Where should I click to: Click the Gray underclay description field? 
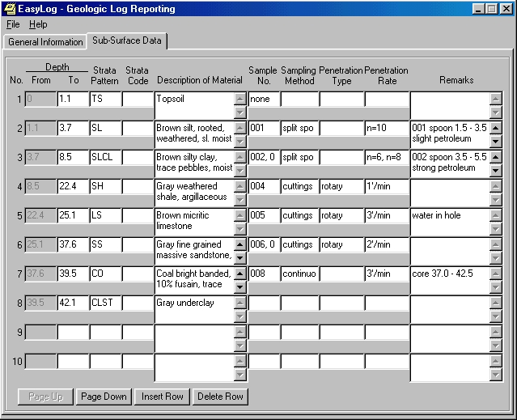tap(194, 309)
